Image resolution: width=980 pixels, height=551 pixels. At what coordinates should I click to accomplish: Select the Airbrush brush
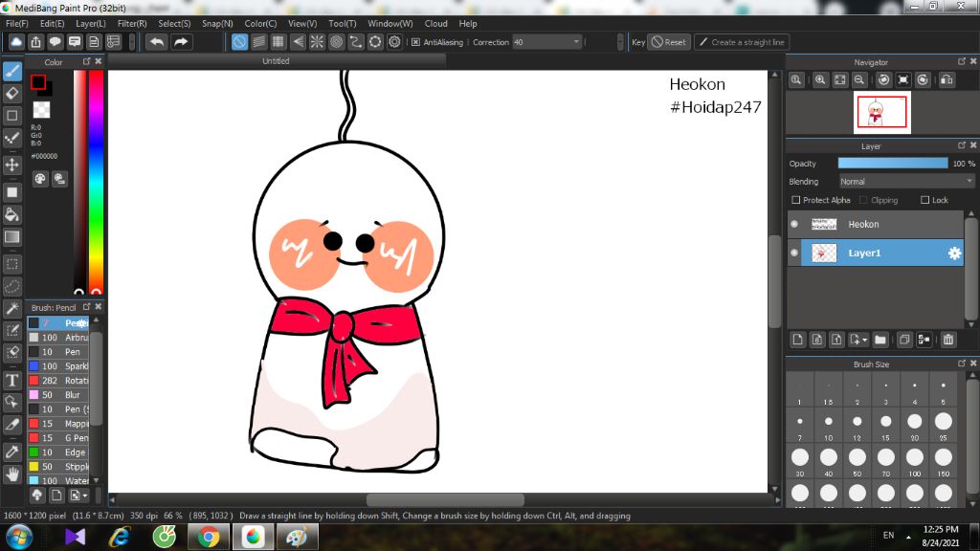coord(58,338)
